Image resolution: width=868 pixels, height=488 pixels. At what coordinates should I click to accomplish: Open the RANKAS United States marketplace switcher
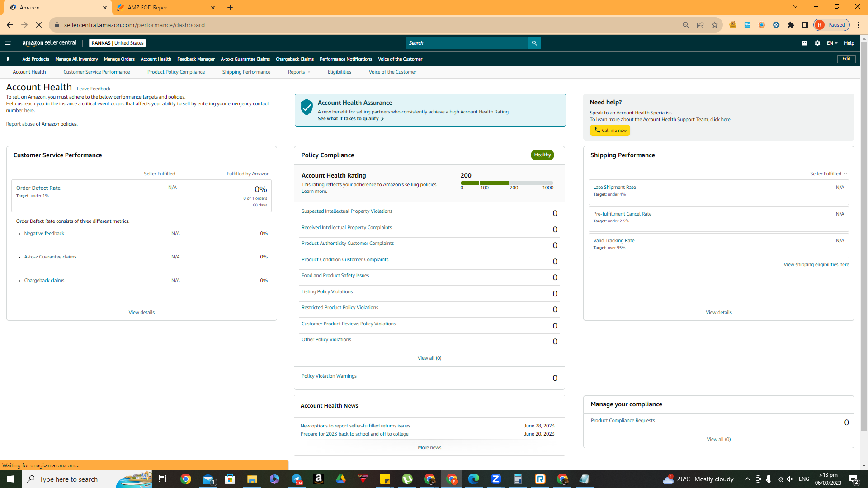pyautogui.click(x=118, y=43)
